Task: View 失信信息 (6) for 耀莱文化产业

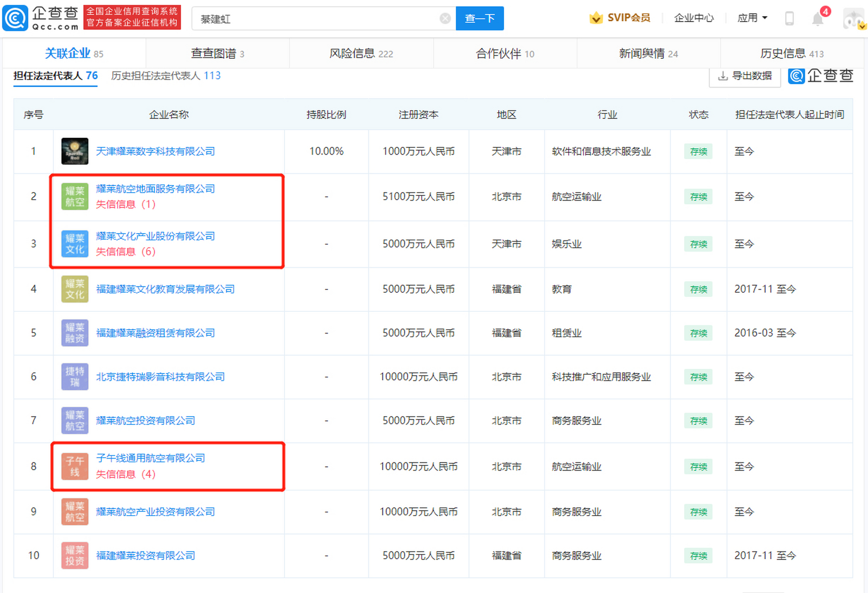Action: (126, 252)
